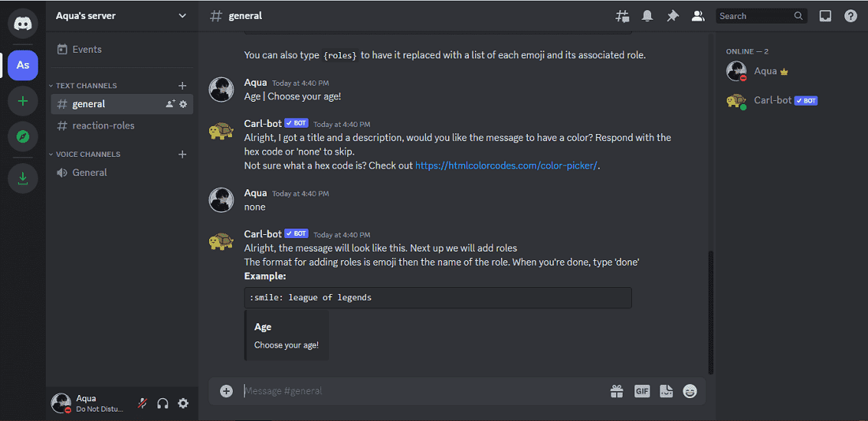Open the GIF picker
The image size is (868, 421).
click(x=642, y=391)
